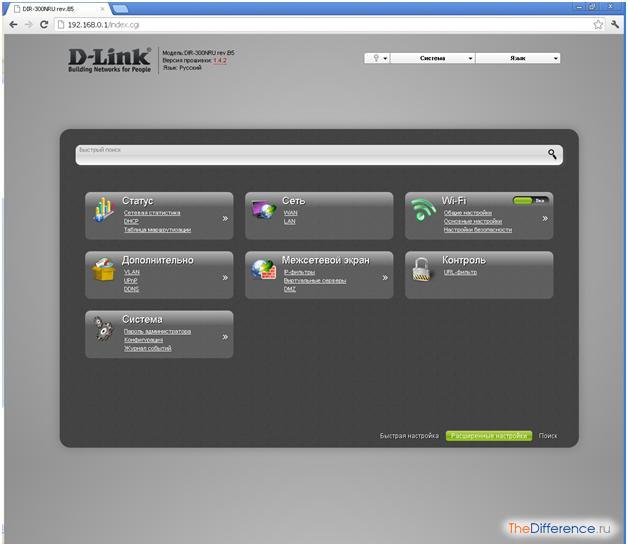Open the lightbulb notifications dropdown
628x546 pixels.
[x=378, y=58]
